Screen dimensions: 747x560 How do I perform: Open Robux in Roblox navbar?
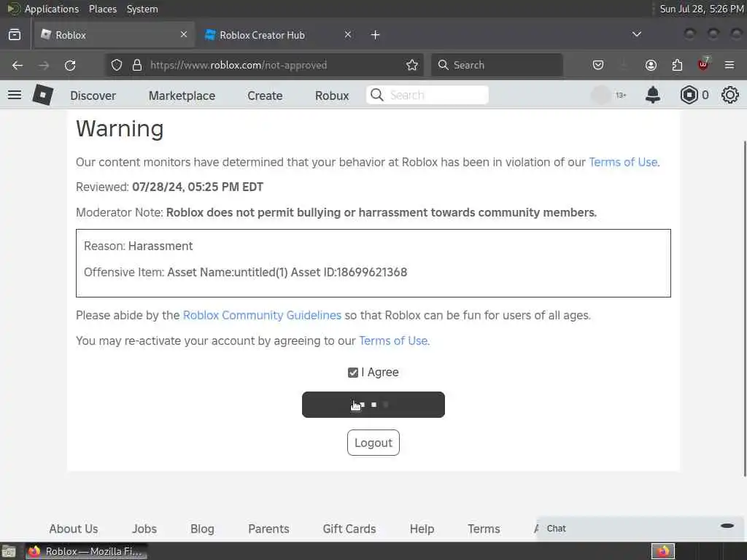click(332, 96)
